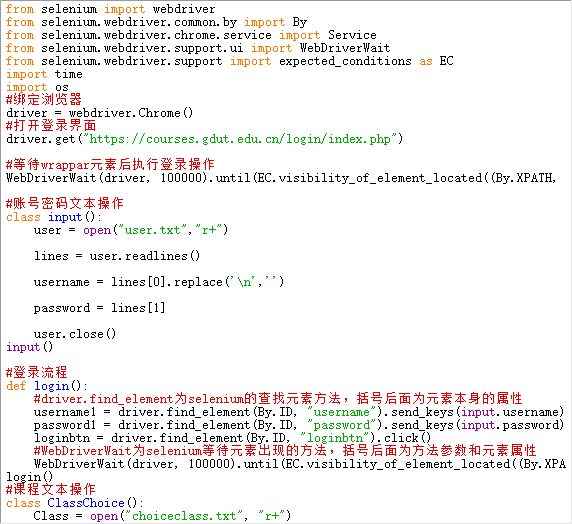Click the def login function header
Screen dimensions: 572x524
[47, 386]
